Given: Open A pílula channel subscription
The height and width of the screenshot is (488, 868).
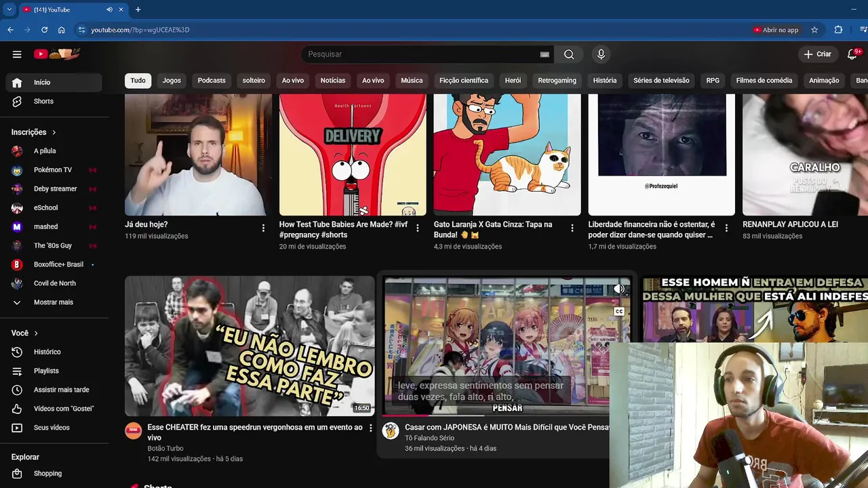Looking at the screenshot, I should pyautogui.click(x=54, y=151).
